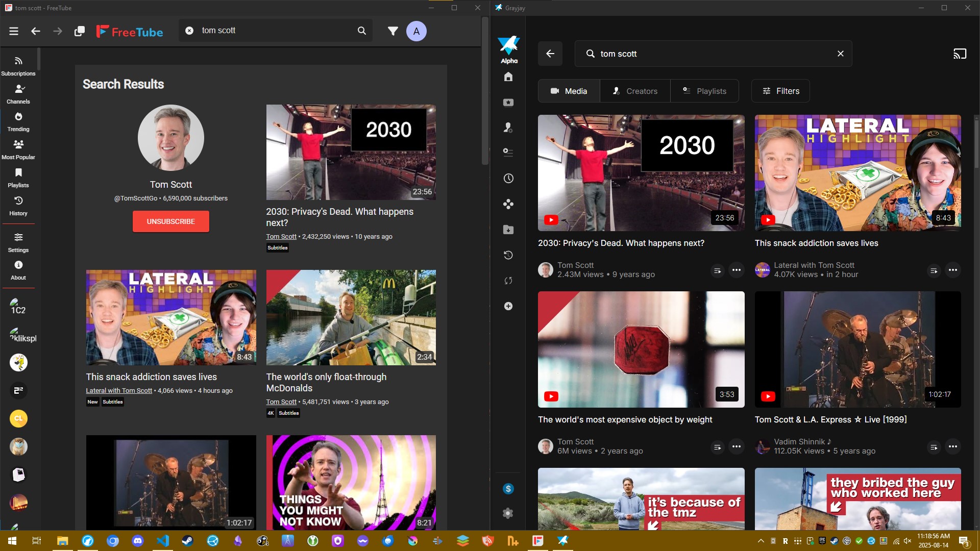Open Tom Scott link under 2030 video
This screenshot has height=551, width=980.
coord(281,237)
